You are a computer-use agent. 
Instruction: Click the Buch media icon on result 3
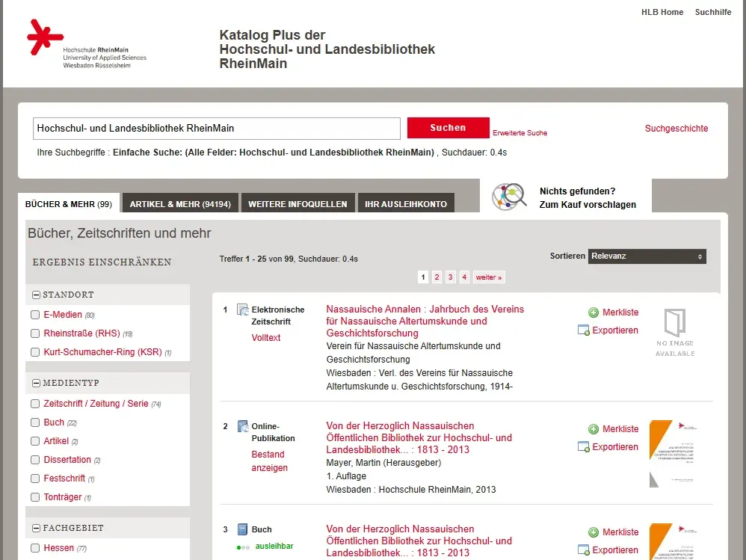click(x=241, y=529)
